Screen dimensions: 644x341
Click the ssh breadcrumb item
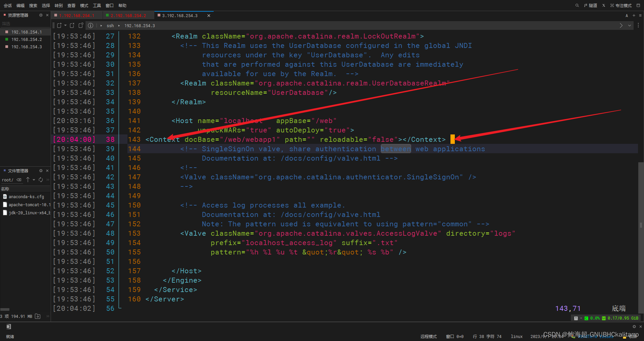pos(110,26)
